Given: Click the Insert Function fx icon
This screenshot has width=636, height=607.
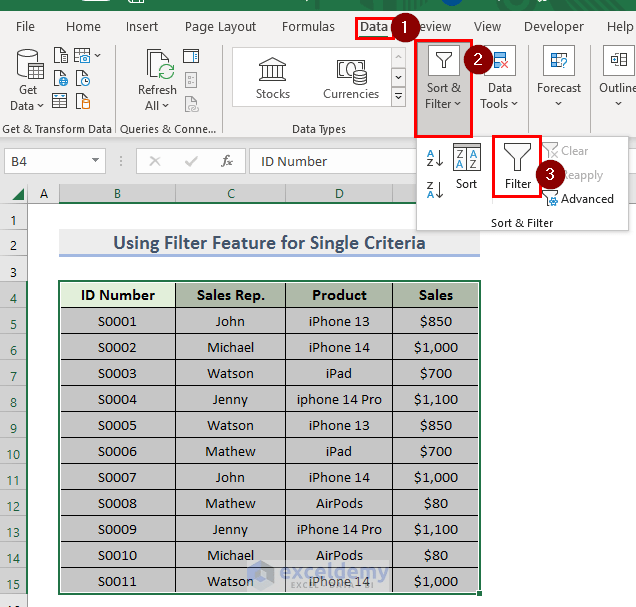Looking at the screenshot, I should tap(227, 161).
